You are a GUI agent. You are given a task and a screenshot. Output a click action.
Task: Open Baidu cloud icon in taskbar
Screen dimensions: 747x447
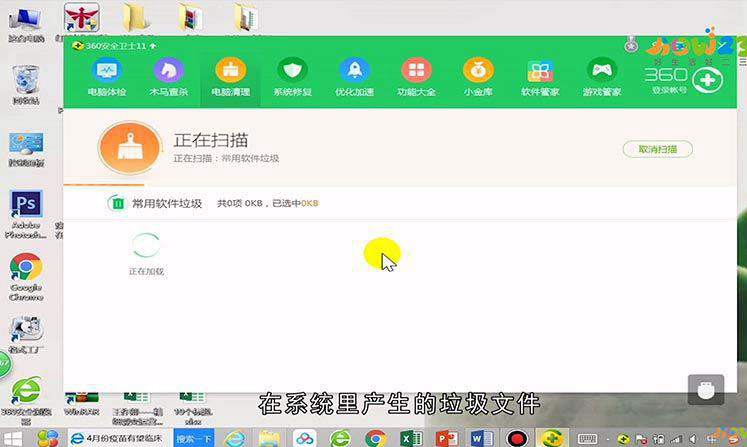click(x=304, y=438)
